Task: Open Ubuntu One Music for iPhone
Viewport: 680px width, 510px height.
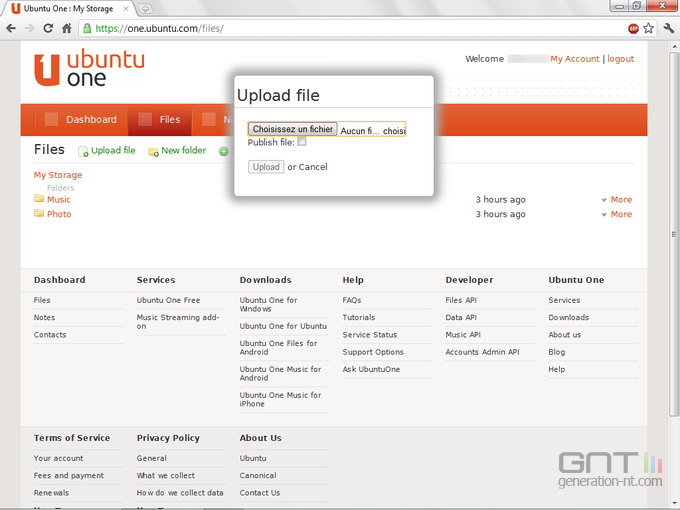Action: tap(281, 399)
